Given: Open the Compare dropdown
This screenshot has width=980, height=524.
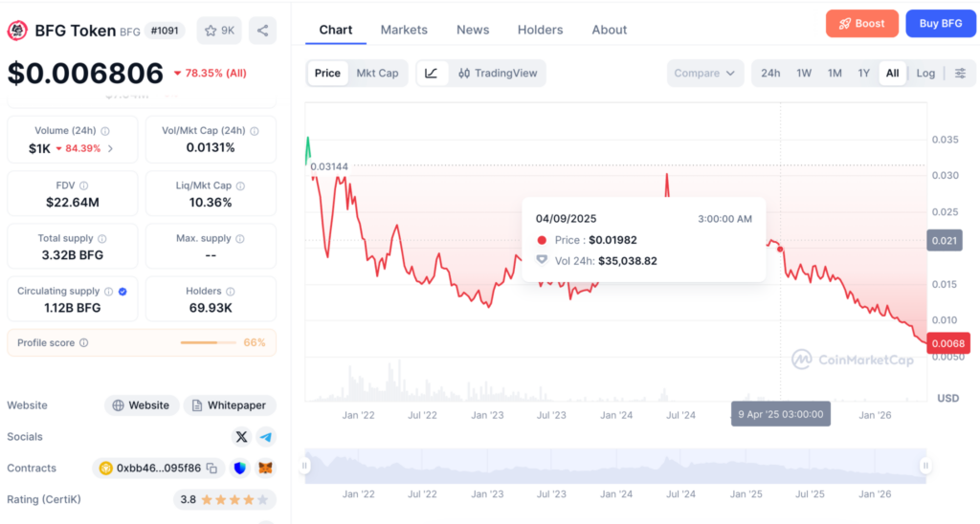Looking at the screenshot, I should pyautogui.click(x=705, y=73).
